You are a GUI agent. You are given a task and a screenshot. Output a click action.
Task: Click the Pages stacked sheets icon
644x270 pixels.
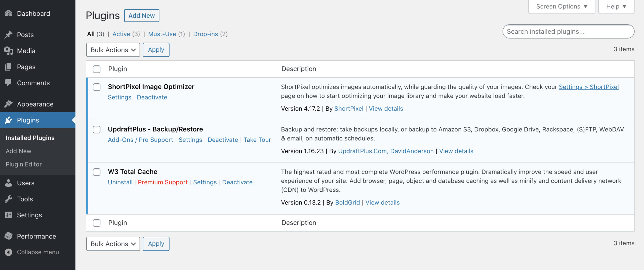[9, 67]
